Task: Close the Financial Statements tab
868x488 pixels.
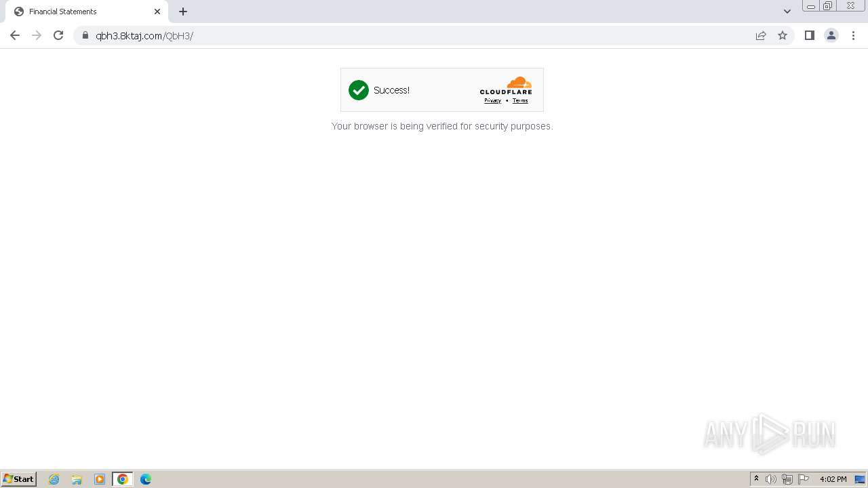Action: coord(157,12)
